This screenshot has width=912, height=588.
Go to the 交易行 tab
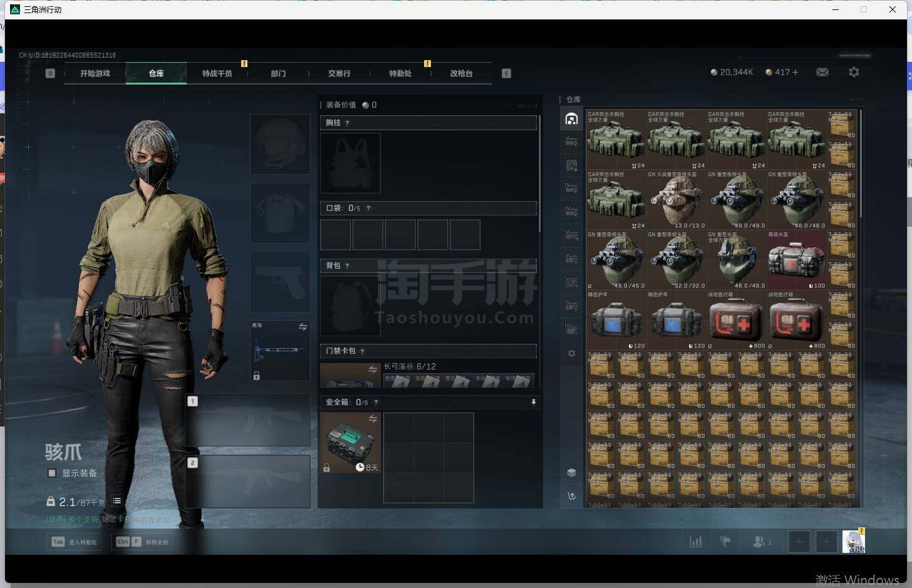339,73
